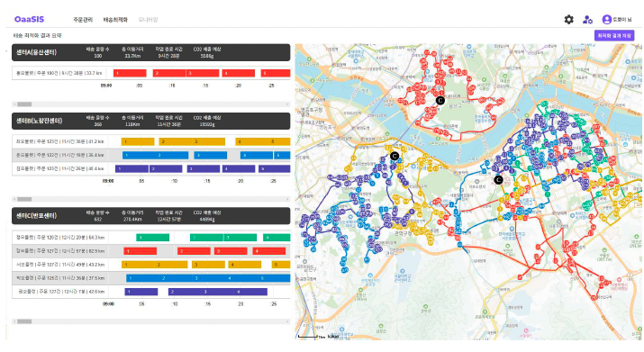Select the blue route row in Center B

pos(150,155)
